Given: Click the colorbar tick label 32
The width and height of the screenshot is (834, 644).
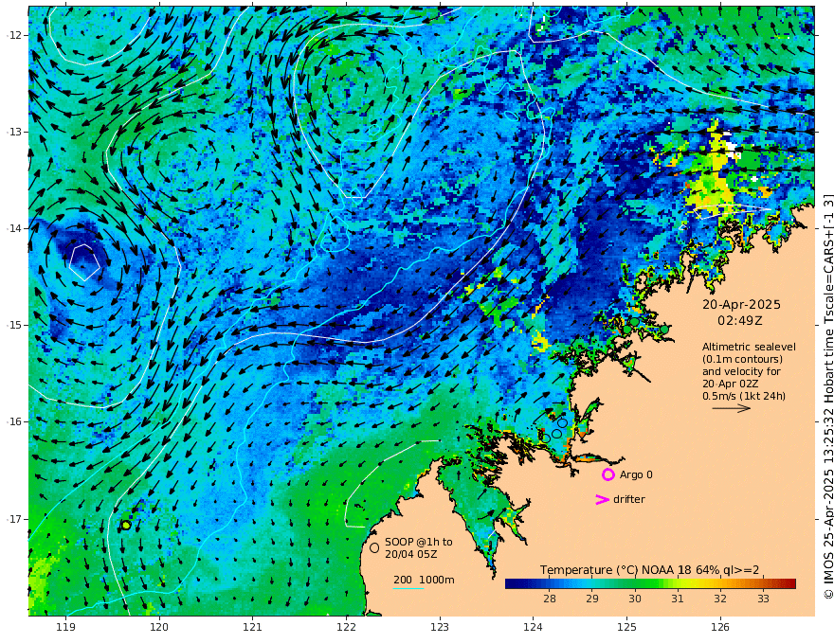Looking at the screenshot, I should 720,599.
